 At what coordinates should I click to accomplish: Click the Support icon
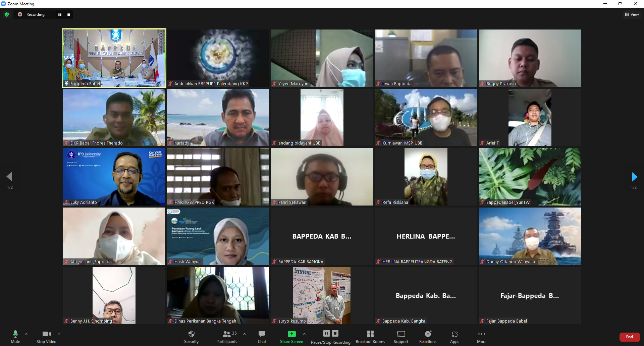point(401,334)
